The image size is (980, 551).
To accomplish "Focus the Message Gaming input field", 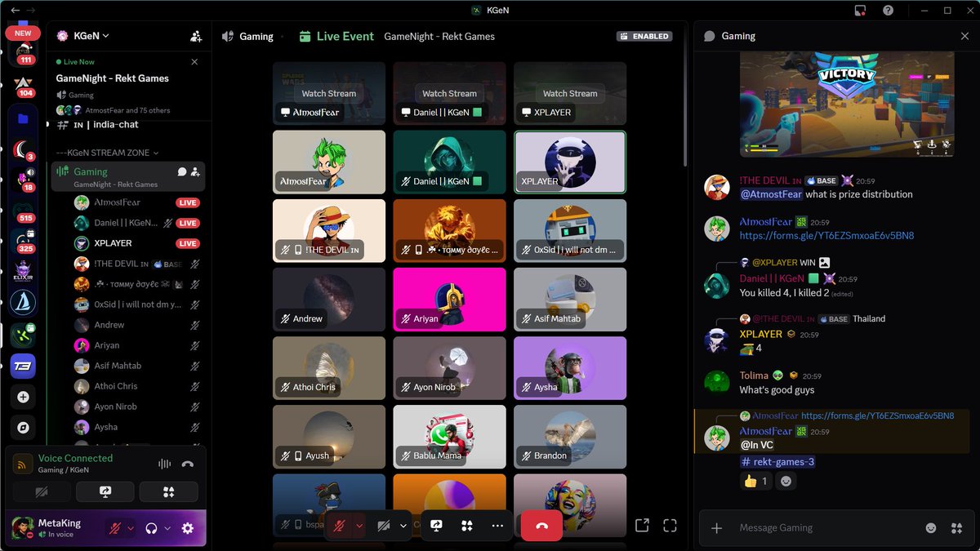I will (x=823, y=528).
